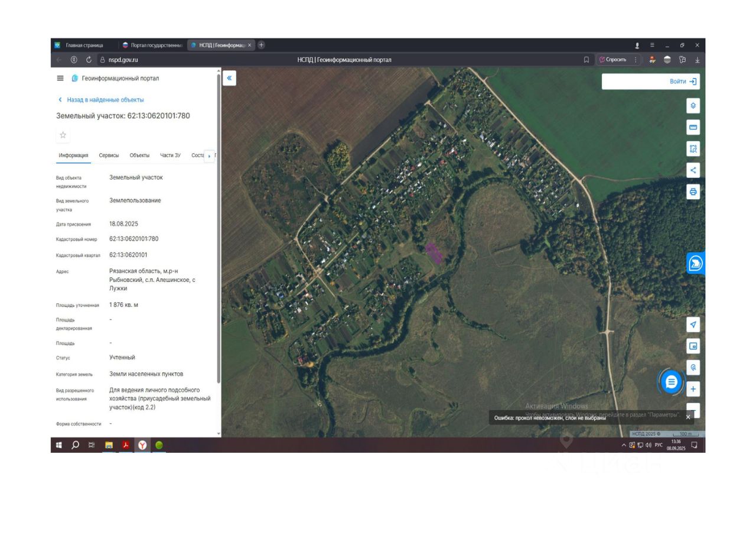
Task: Open the browser extensions icon beside downloads
Action: [x=682, y=60]
